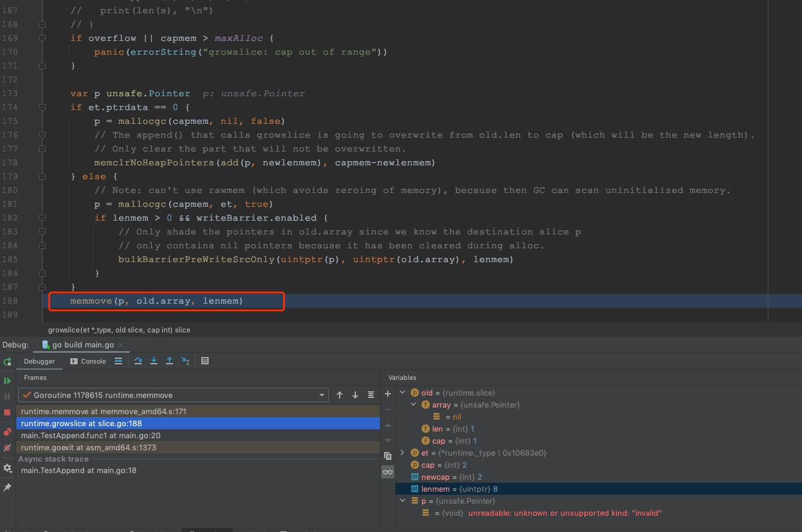Click the unreadable void value row under p
This screenshot has width=802, height=532.
point(599,513)
